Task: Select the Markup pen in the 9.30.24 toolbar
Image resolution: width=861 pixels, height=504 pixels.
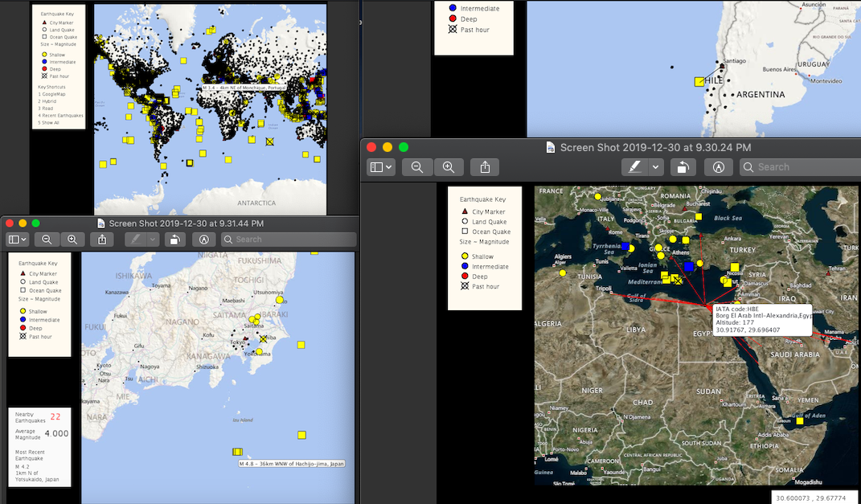Action: [635, 167]
